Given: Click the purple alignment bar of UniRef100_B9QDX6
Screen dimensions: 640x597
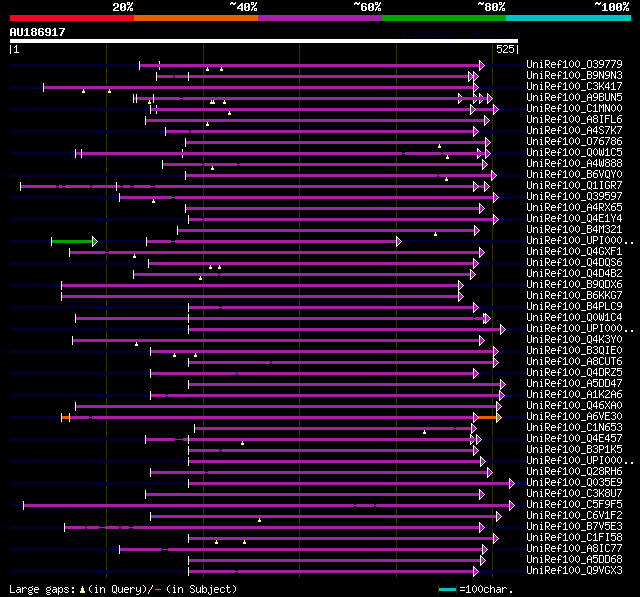Looking at the screenshot, I should (x=261, y=285).
